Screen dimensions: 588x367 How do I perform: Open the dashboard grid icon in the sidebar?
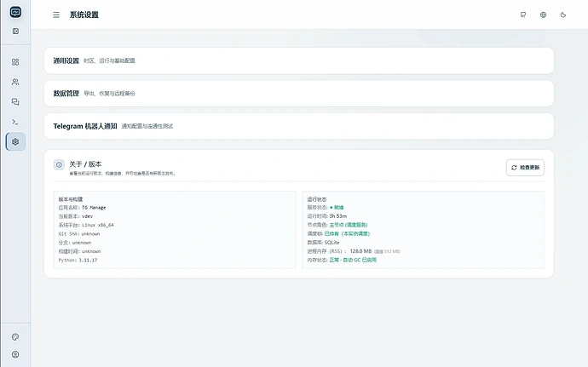click(x=15, y=62)
